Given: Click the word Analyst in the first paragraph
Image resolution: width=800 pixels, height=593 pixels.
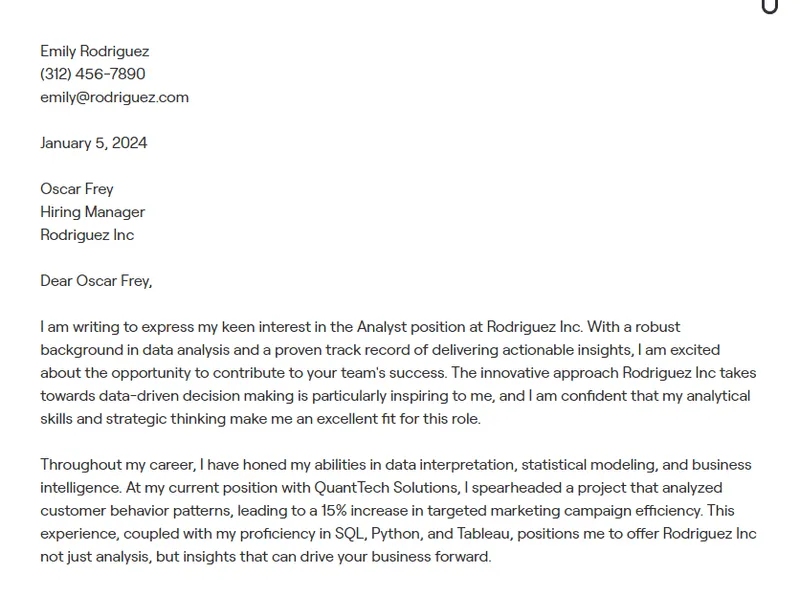Looking at the screenshot, I should (x=384, y=327).
